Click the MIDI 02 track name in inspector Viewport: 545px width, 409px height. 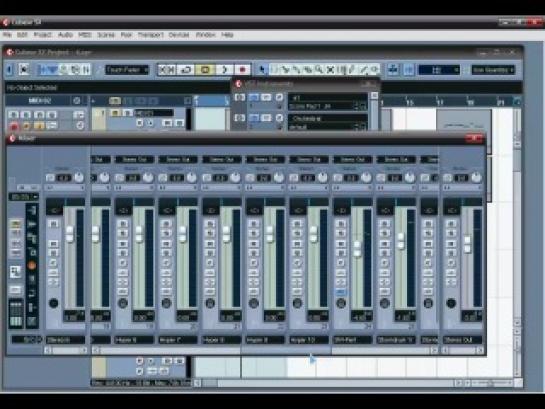click(x=40, y=101)
